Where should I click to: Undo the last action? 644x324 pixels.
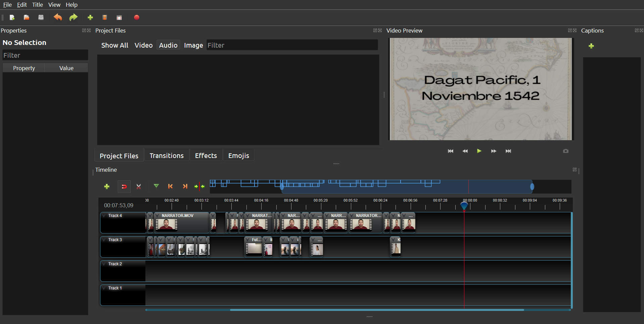coord(57,17)
